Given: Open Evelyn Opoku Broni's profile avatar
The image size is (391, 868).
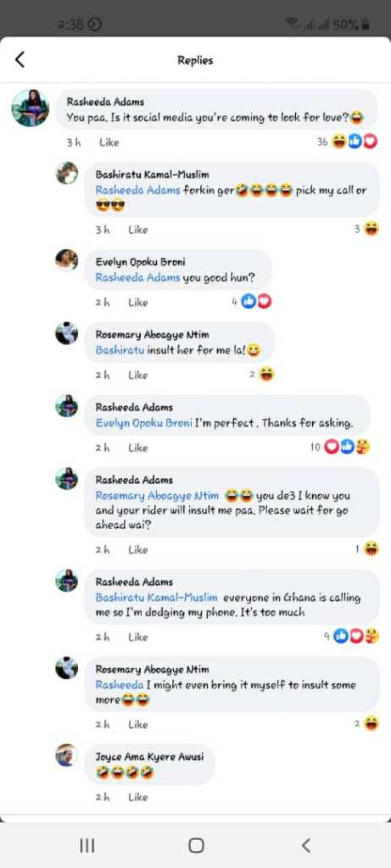Looking at the screenshot, I should 66,260.
